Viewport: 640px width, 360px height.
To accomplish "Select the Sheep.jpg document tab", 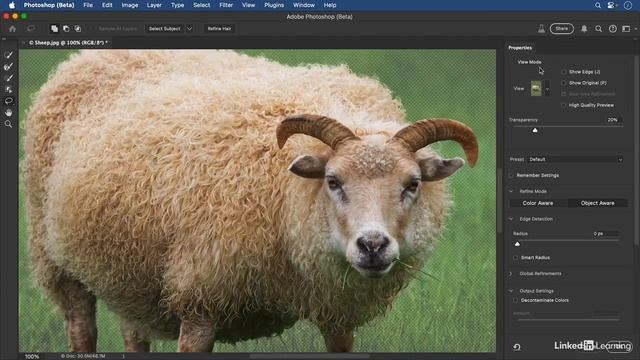I will pyautogui.click(x=68, y=42).
